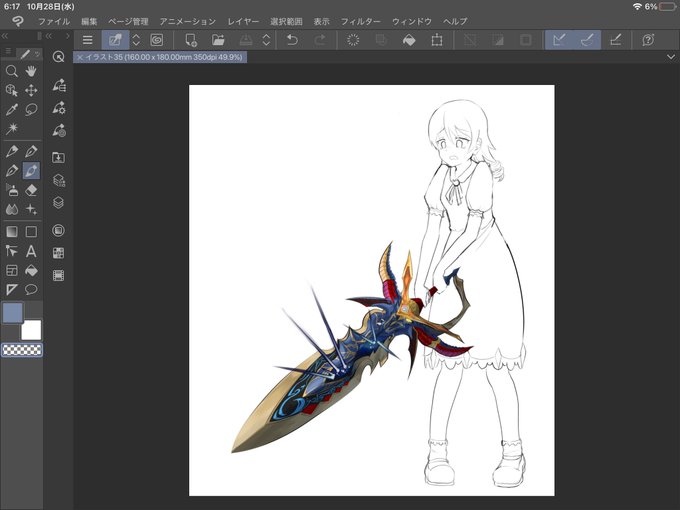
Task: Open the 編集 menu
Action: coord(89,21)
